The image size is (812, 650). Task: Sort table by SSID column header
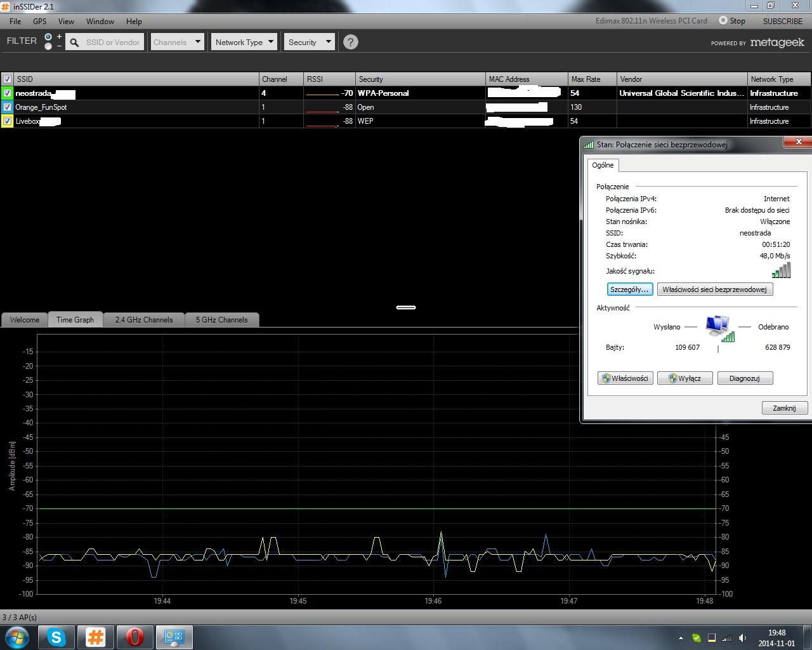(x=136, y=79)
